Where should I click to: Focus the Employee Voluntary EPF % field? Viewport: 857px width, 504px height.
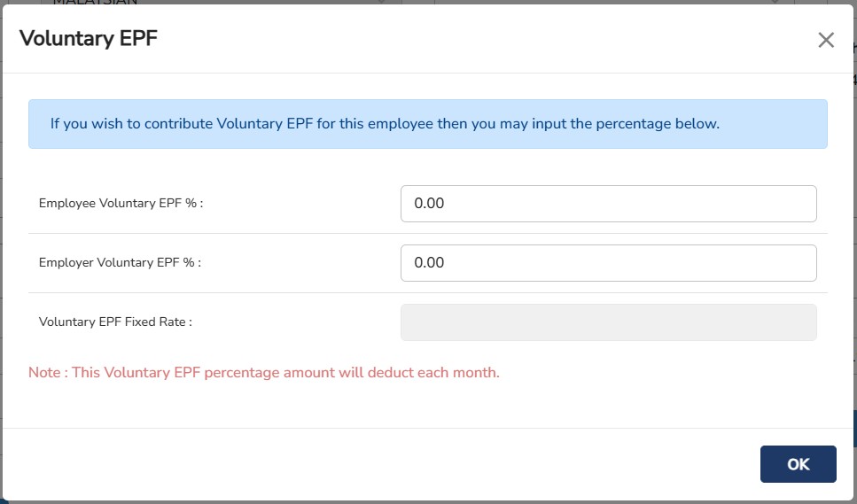tap(608, 204)
